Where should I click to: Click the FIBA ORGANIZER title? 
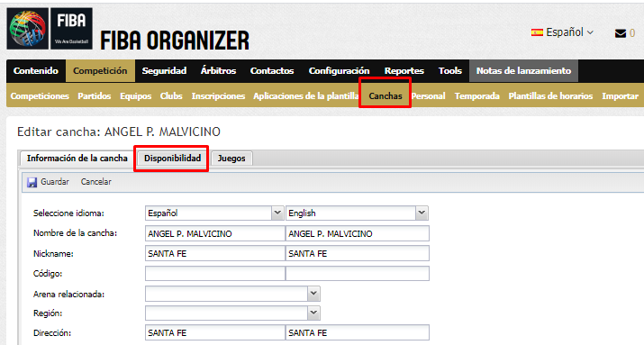coord(175,41)
